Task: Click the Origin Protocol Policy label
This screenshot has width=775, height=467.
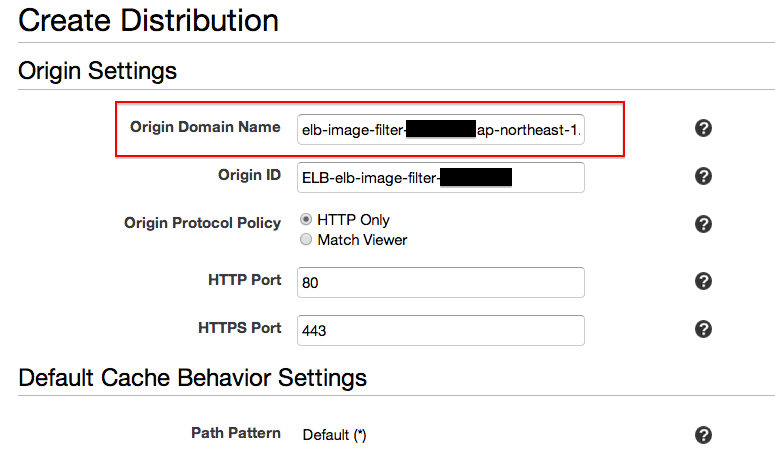Action: 202,222
